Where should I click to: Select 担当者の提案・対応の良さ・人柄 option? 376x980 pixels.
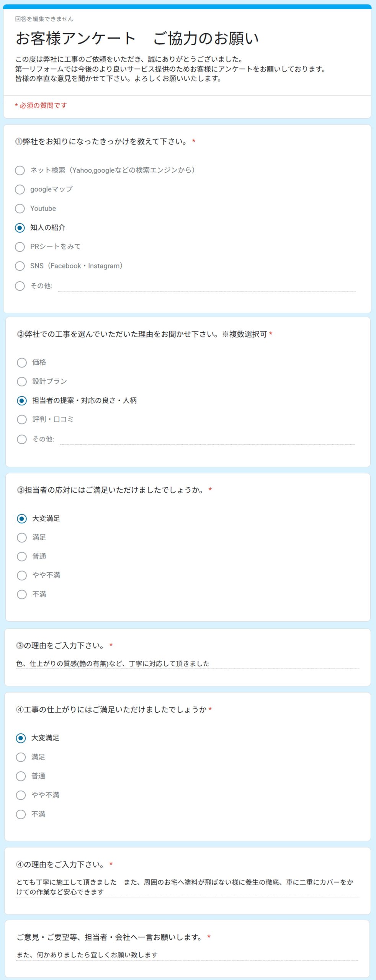[22, 401]
